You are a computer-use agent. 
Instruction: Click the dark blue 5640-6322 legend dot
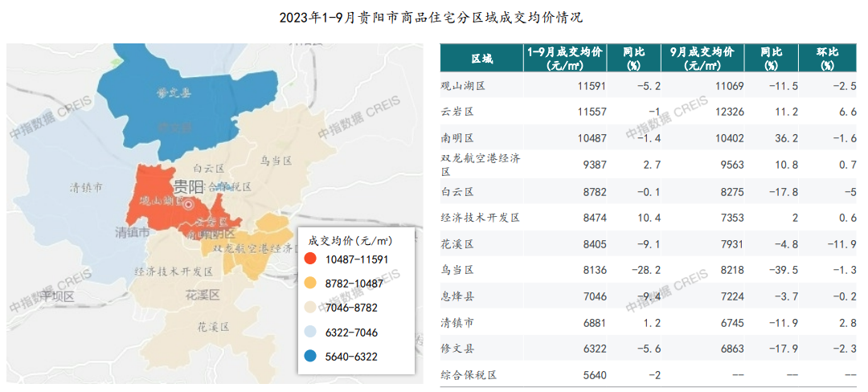coord(310,357)
